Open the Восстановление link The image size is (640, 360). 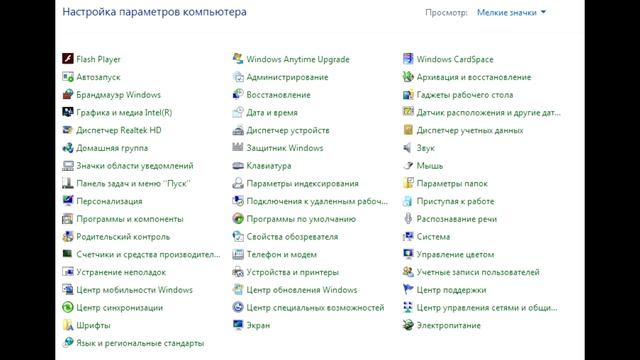click(278, 95)
